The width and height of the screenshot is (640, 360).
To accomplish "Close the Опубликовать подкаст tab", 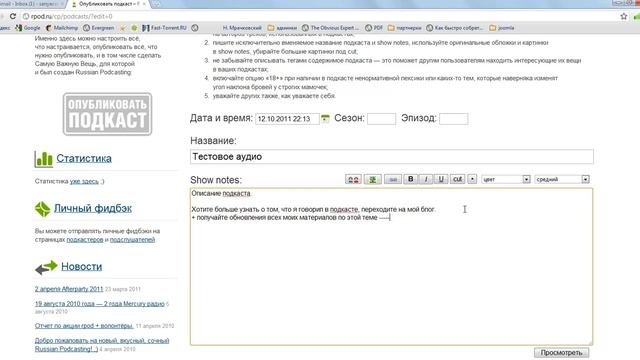I will [x=144, y=4].
